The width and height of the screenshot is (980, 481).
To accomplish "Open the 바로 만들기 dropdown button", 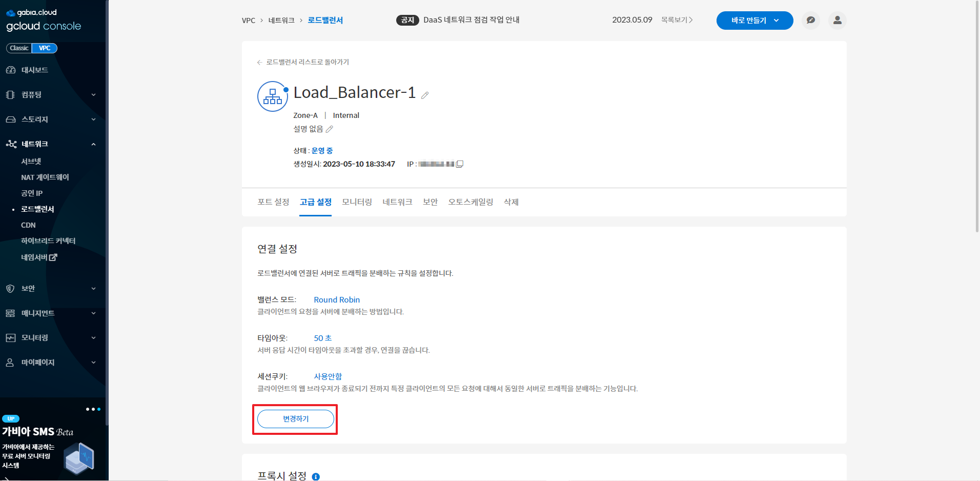I will [754, 21].
